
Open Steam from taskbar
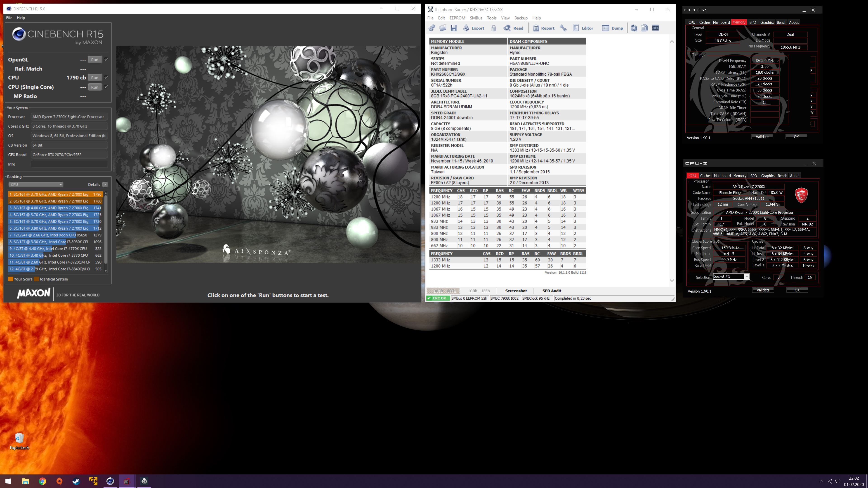(x=76, y=481)
